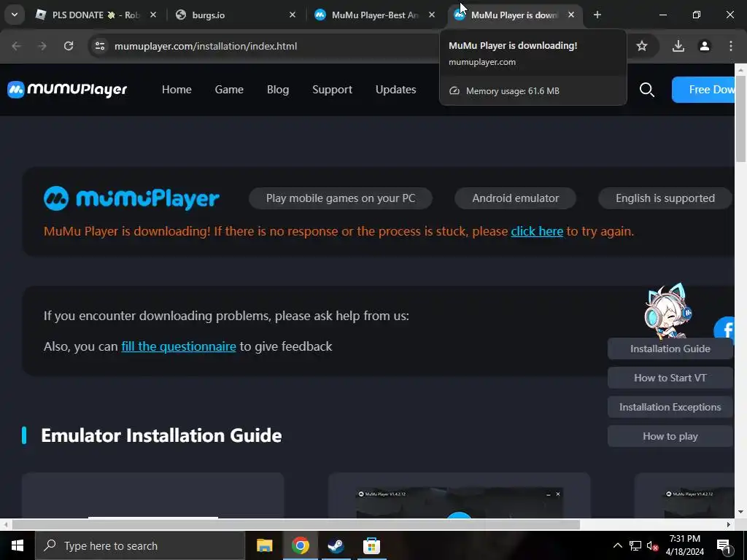The width and height of the screenshot is (747, 560).
Task: Close the MuMu Player-Best Android tab
Action: coord(432,15)
